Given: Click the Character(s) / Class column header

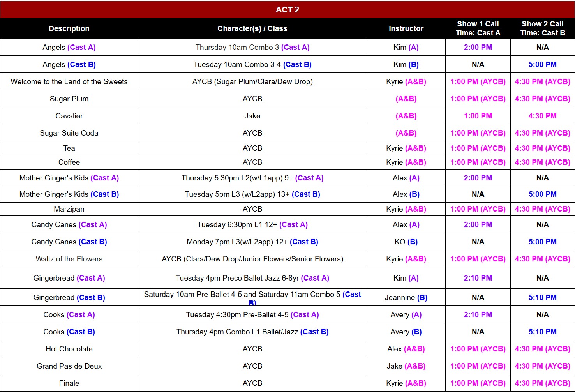Looking at the screenshot, I should [252, 28].
